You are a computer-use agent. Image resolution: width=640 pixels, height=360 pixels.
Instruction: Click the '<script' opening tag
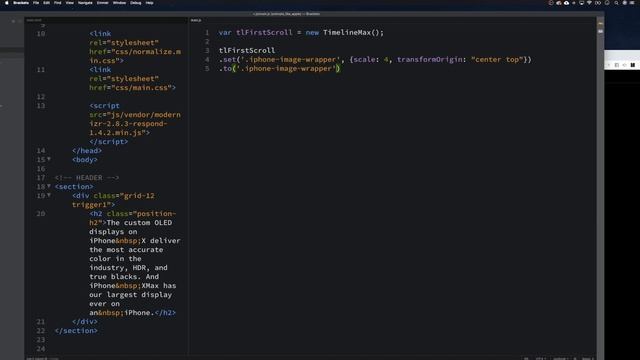click(x=104, y=105)
